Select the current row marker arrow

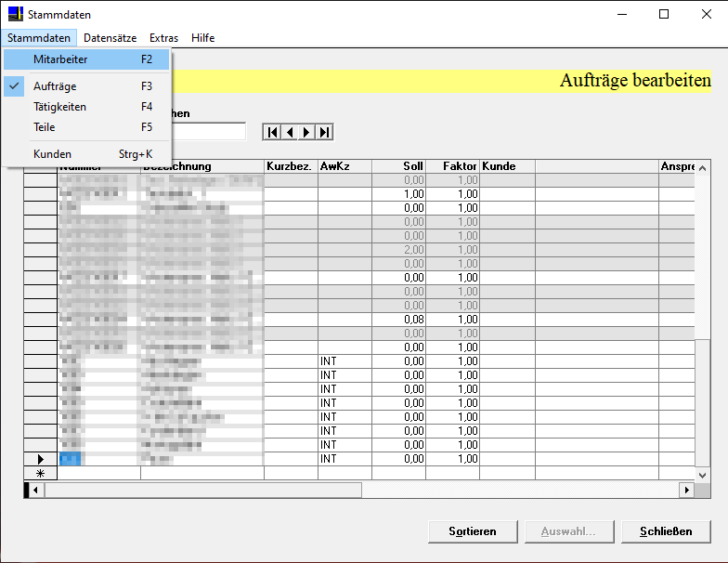pyautogui.click(x=41, y=459)
